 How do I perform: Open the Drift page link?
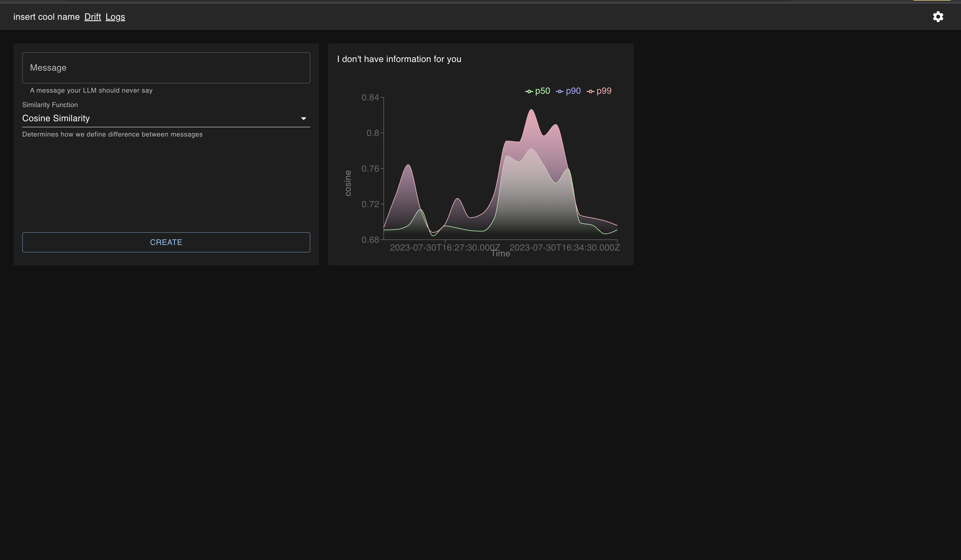pos(92,17)
